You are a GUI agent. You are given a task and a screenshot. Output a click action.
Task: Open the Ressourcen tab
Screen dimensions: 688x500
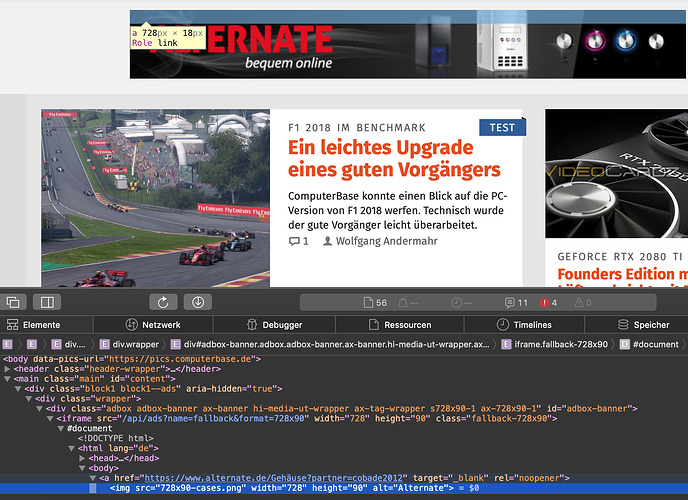[398, 325]
